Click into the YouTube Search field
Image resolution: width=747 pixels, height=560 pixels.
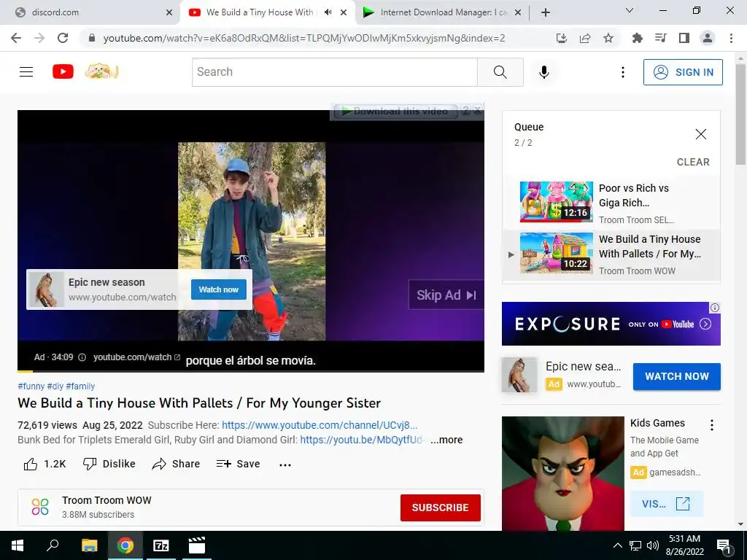pyautogui.click(x=334, y=72)
